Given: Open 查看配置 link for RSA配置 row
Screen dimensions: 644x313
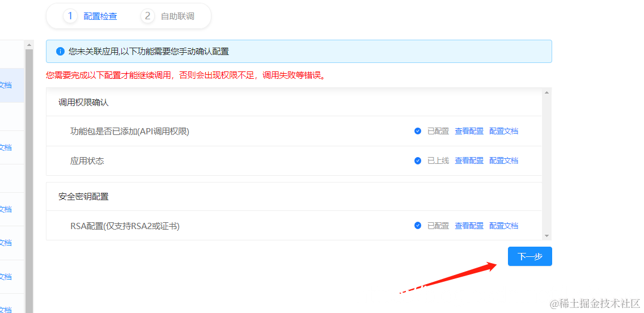Looking at the screenshot, I should pyautogui.click(x=469, y=226).
